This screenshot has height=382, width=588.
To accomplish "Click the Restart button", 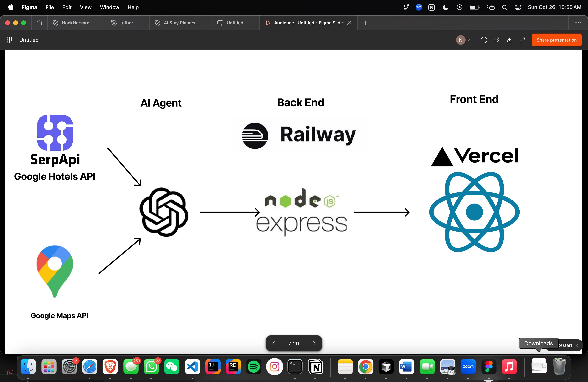I will pyautogui.click(x=567, y=345).
